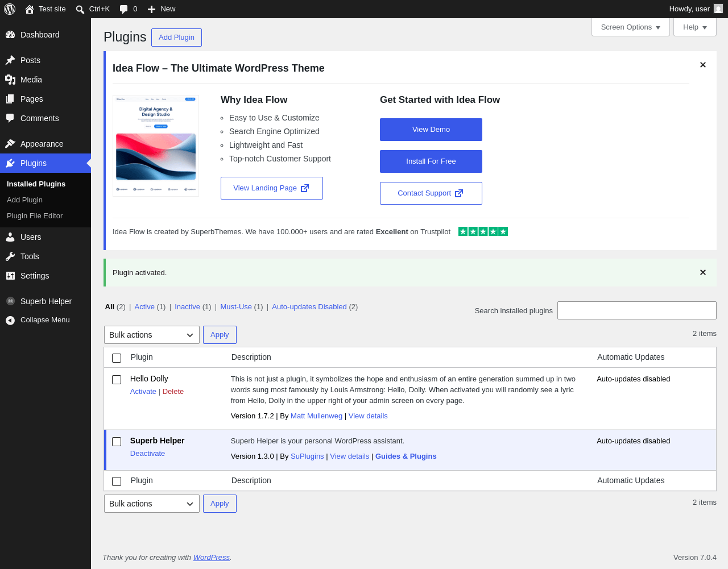
Task: Click the Version 7.0.4 footer text
Action: 695,558
